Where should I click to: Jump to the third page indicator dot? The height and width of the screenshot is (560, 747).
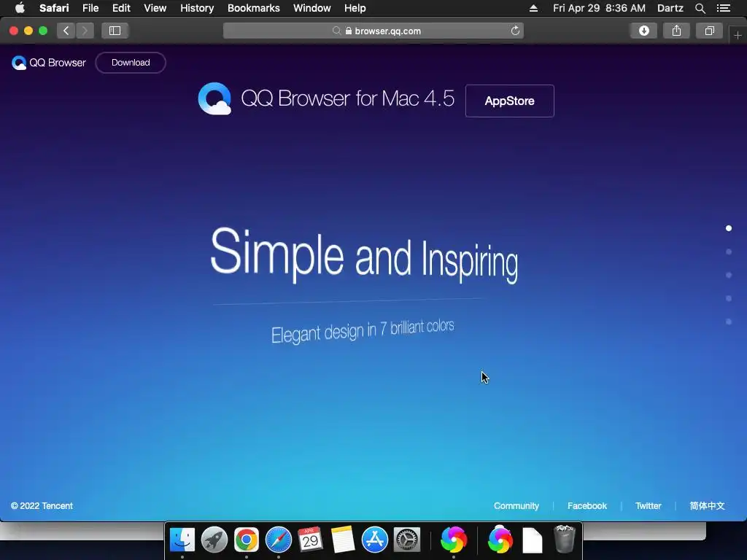pos(729,275)
